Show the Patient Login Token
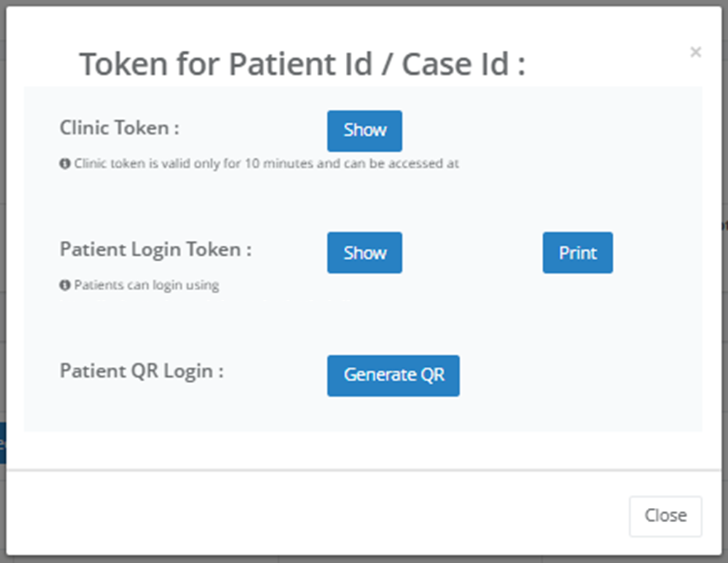Screen dimensions: 728x563 364,253
